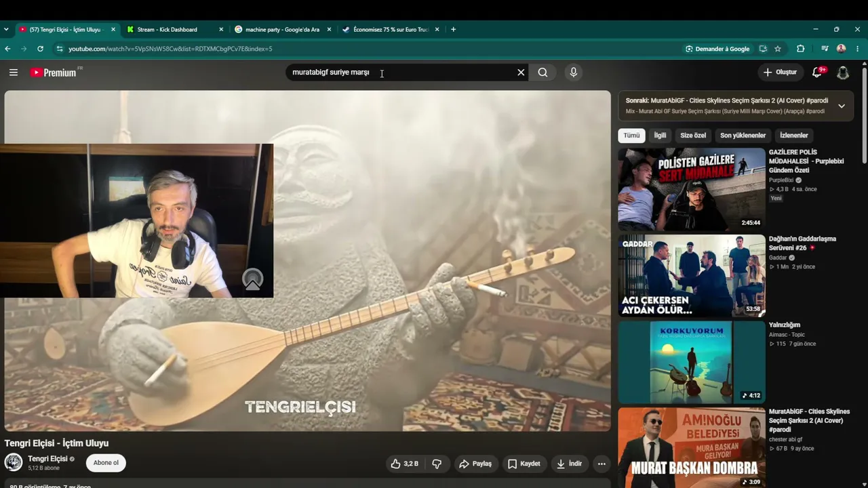This screenshot has height=488, width=868.
Task: Click the PurpleBixi channel name
Action: click(x=781, y=180)
